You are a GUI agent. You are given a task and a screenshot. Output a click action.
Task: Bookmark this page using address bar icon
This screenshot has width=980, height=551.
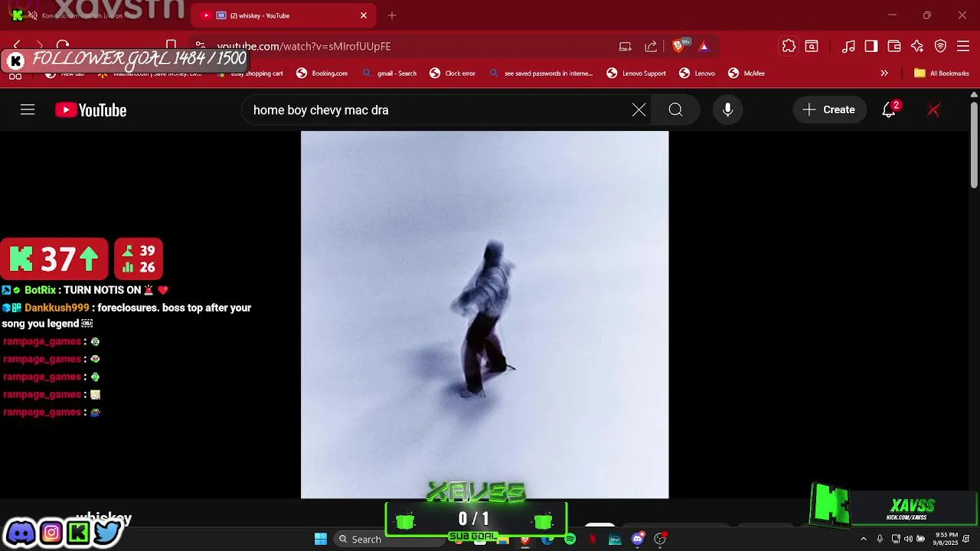pyautogui.click(x=171, y=46)
